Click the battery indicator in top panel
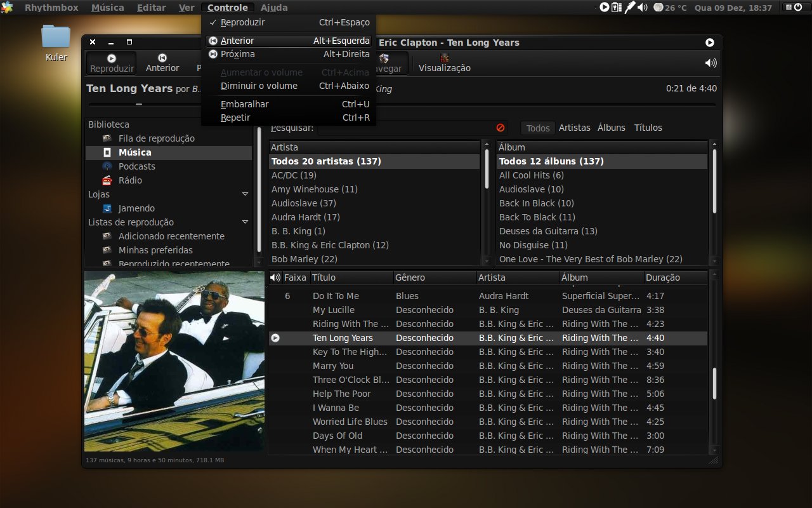This screenshot has height=508, width=812. [617, 8]
